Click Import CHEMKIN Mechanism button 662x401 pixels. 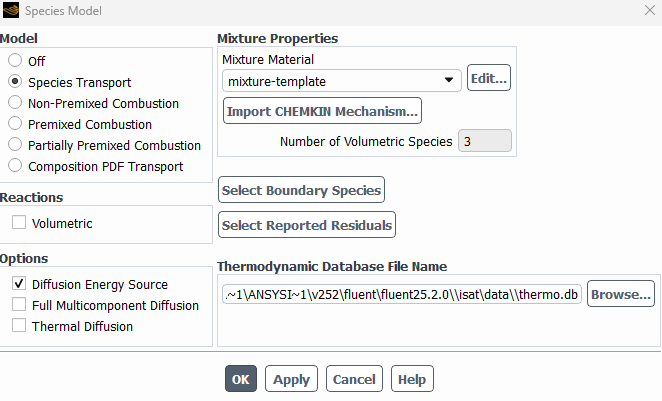[322, 111]
